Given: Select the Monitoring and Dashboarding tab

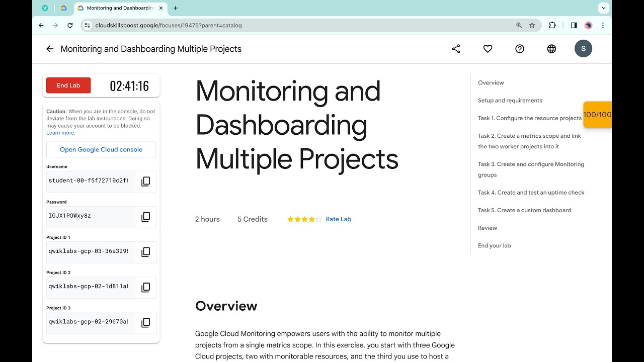Looking at the screenshot, I should 120,8.
